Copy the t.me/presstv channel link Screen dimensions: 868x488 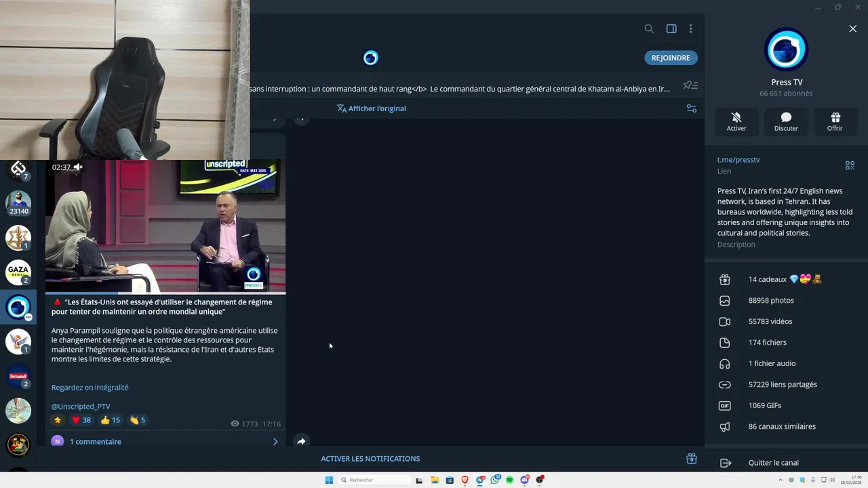tap(738, 160)
